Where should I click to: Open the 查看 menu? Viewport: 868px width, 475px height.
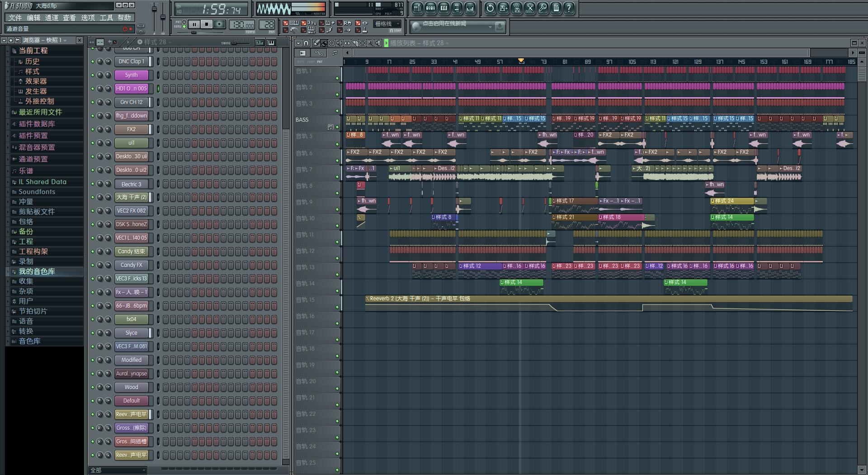[x=69, y=18]
